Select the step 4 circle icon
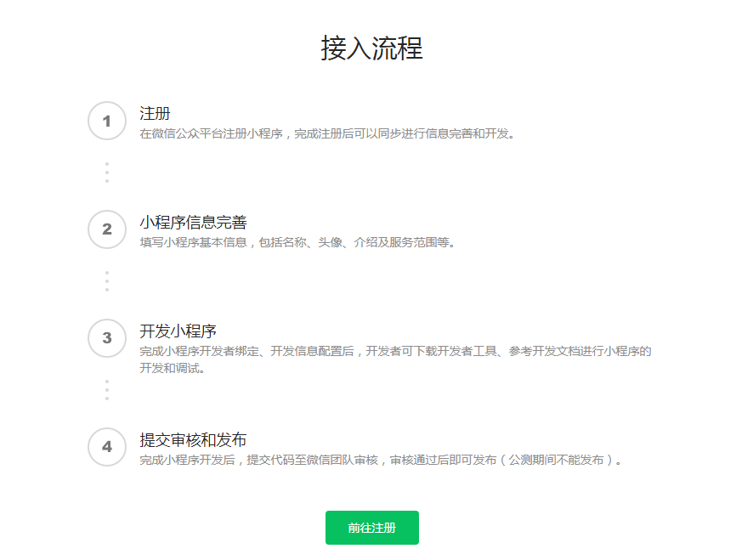This screenshot has height=560, width=753. pos(107,447)
